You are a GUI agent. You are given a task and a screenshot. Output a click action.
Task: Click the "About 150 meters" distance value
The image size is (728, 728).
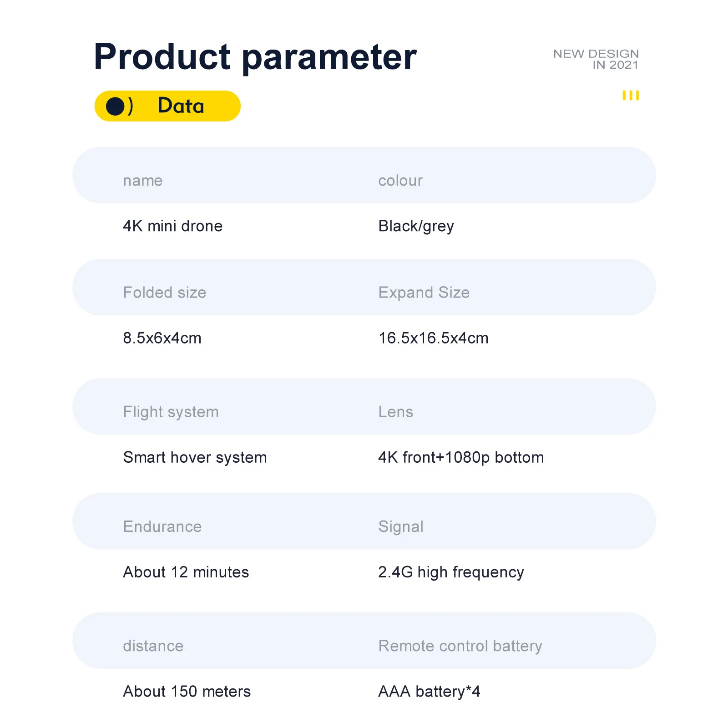(187, 692)
